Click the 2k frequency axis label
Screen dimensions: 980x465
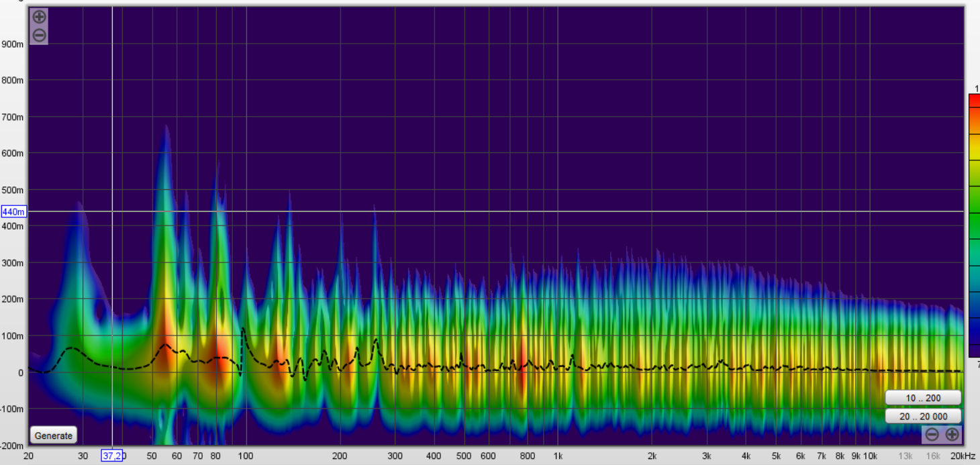pyautogui.click(x=652, y=456)
